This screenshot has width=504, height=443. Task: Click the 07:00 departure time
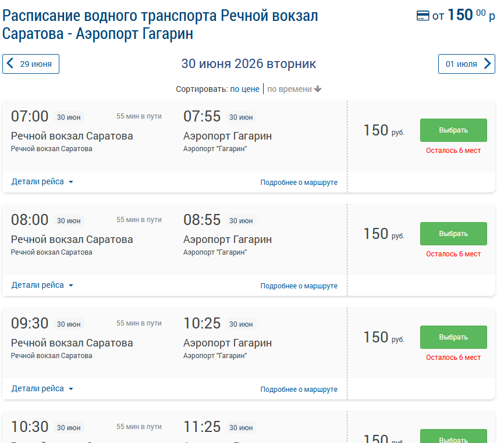pyautogui.click(x=30, y=116)
